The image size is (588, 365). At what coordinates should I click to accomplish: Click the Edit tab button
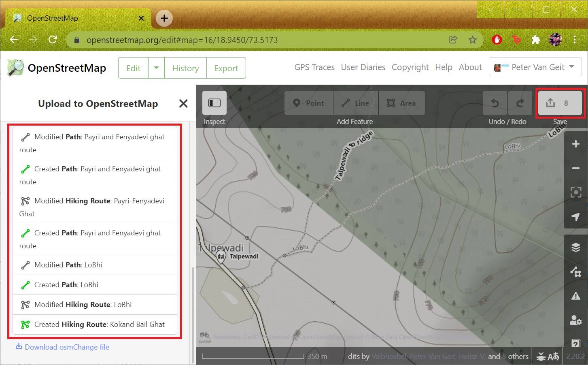(133, 68)
